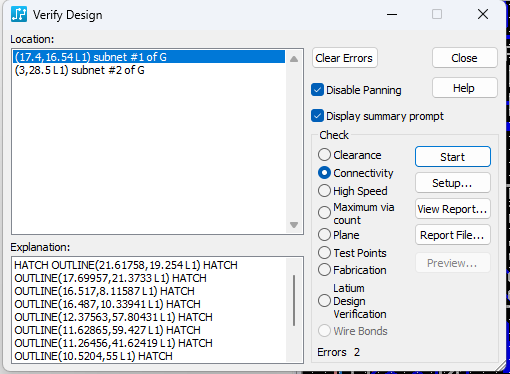Open View Report

tap(453, 209)
